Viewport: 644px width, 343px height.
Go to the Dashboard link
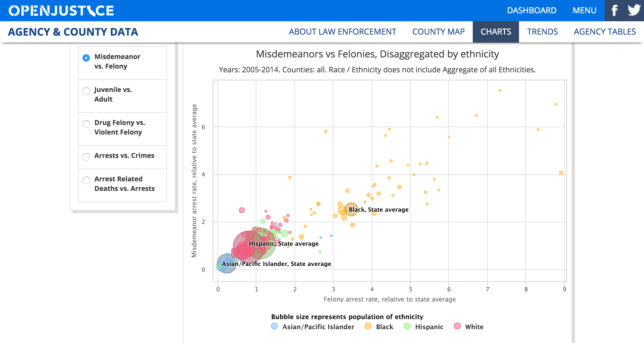(532, 11)
